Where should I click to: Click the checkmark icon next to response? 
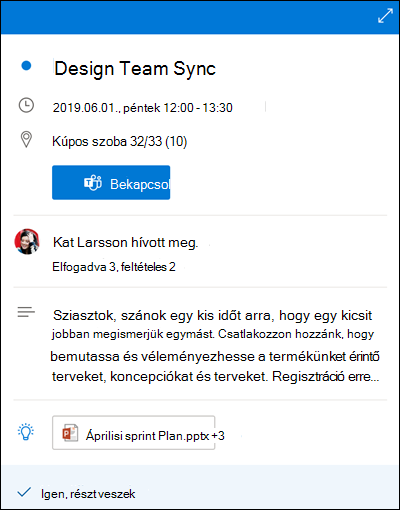(24, 492)
